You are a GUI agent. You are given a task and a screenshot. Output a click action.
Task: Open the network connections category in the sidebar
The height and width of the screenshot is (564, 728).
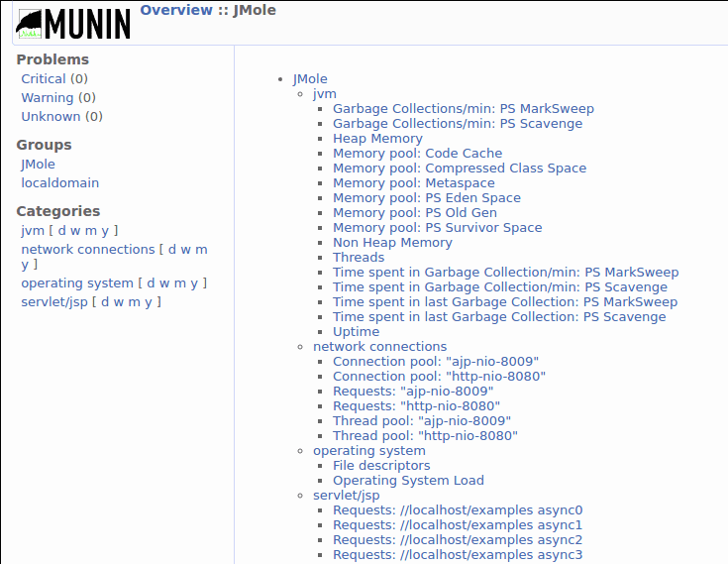(x=88, y=250)
